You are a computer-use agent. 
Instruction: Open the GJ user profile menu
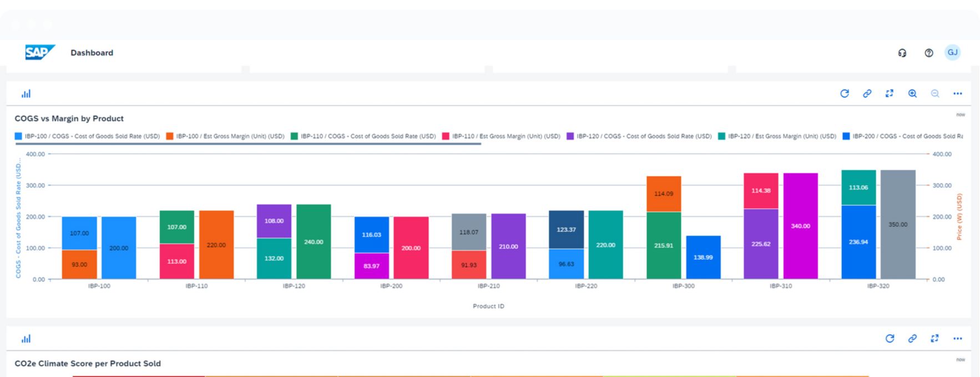click(x=952, y=53)
